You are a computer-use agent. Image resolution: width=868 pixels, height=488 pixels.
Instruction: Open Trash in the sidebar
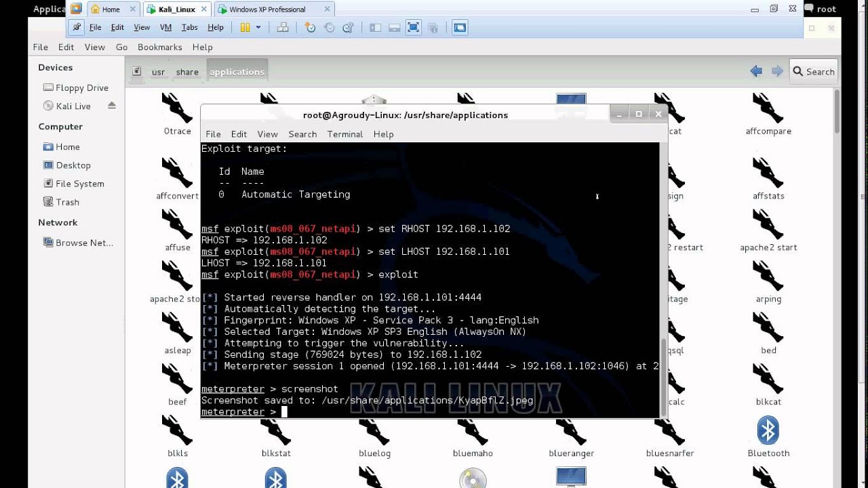[x=62, y=201]
